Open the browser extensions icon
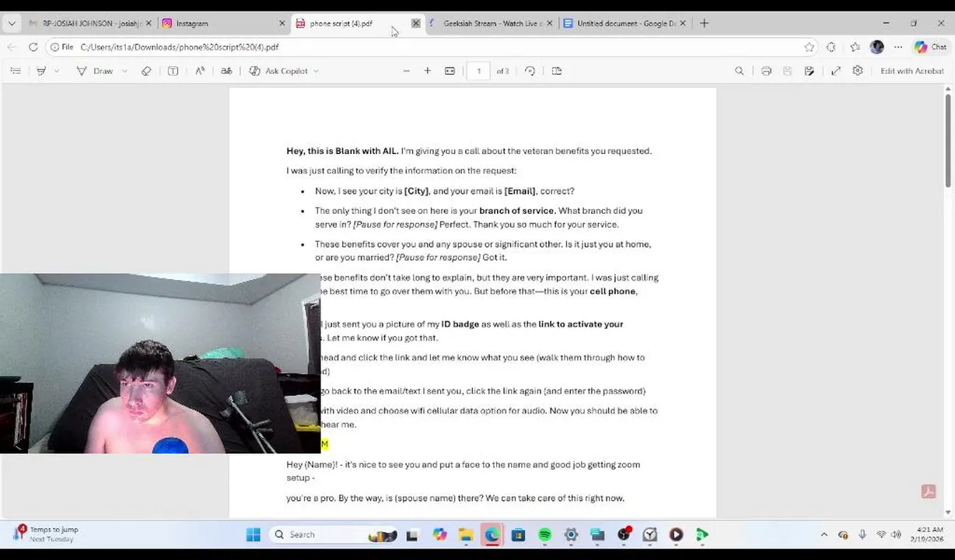The width and height of the screenshot is (955, 560). pyautogui.click(x=831, y=47)
